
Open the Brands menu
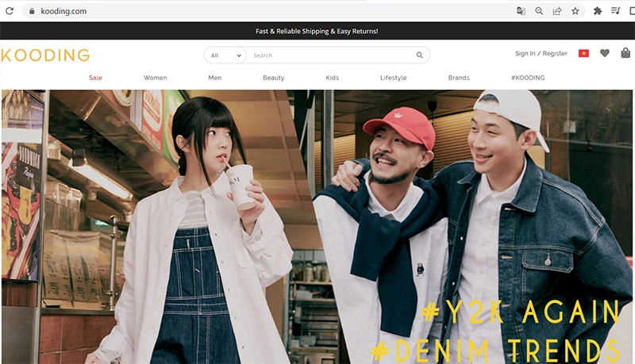pyautogui.click(x=459, y=78)
